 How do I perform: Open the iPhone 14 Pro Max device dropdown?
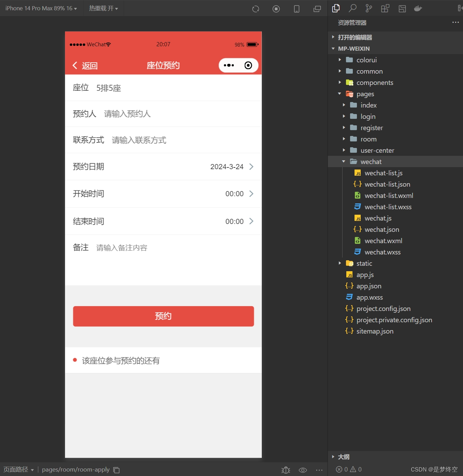(41, 8)
